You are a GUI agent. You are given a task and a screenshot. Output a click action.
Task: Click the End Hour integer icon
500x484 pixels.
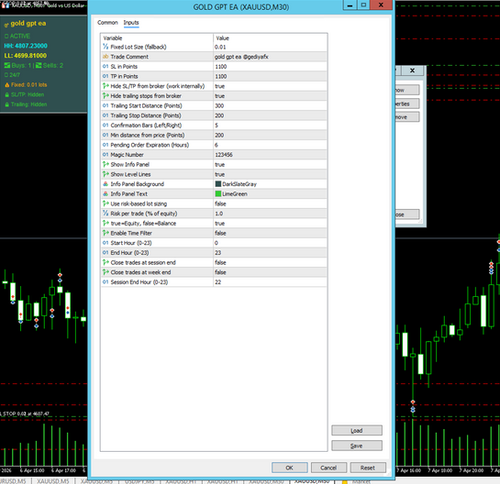point(106,253)
